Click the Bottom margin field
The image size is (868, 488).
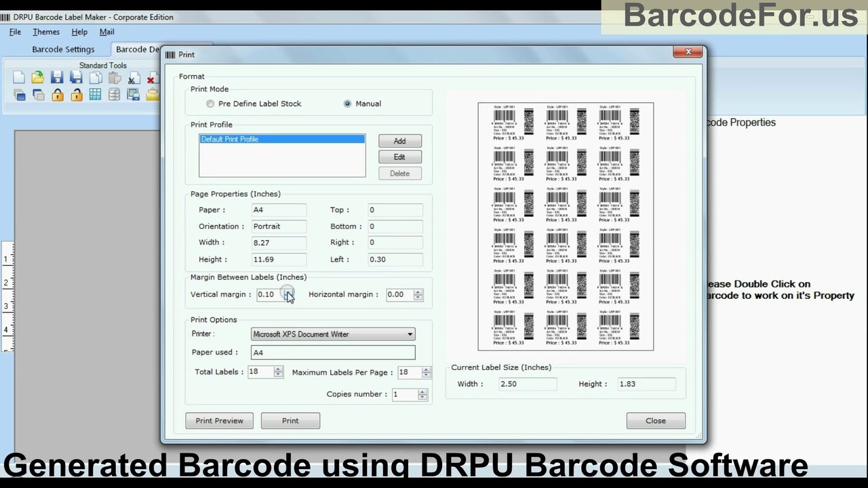click(395, 226)
